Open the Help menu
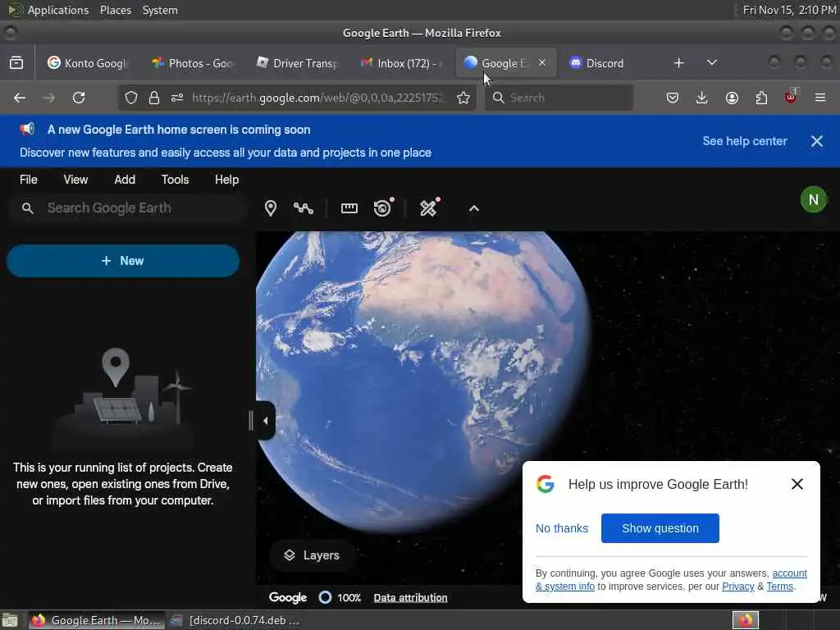This screenshot has width=840, height=630. 226,180
